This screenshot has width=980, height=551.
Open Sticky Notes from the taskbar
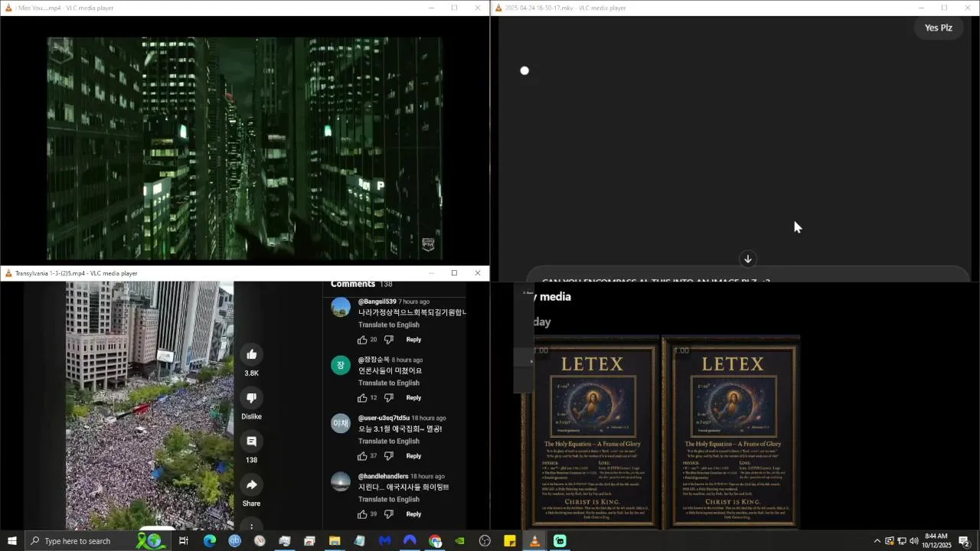coord(510,541)
